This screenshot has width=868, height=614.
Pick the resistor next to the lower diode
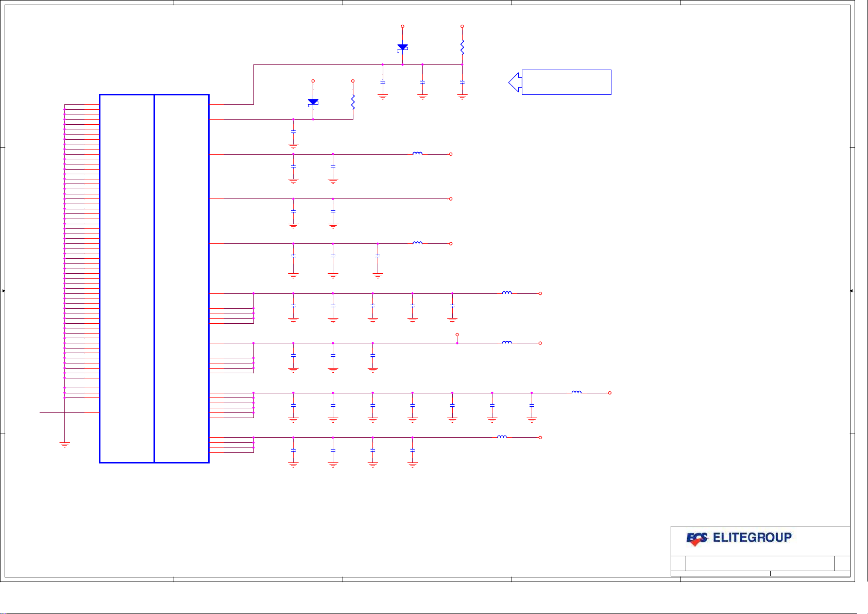click(353, 102)
